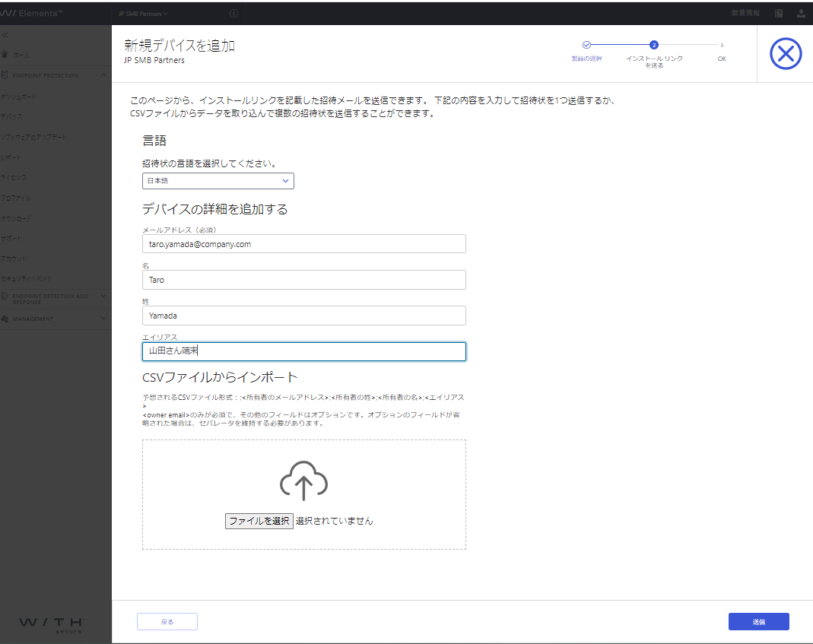This screenshot has width=813, height=644.
Task: Click the ファイルを選択 file picker button
Action: click(258, 521)
